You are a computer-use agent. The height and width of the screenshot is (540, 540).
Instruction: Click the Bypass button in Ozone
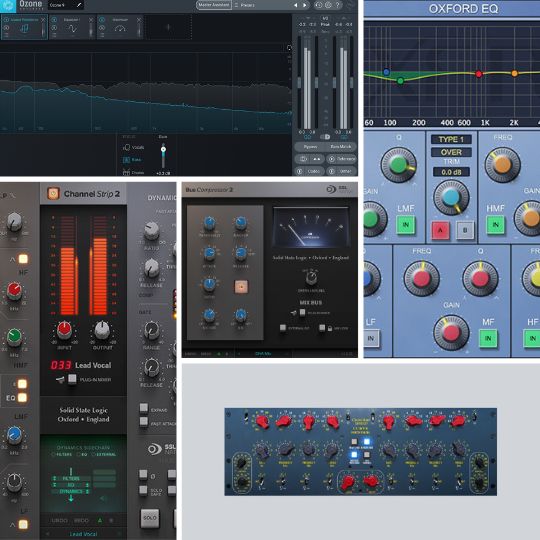click(x=310, y=147)
